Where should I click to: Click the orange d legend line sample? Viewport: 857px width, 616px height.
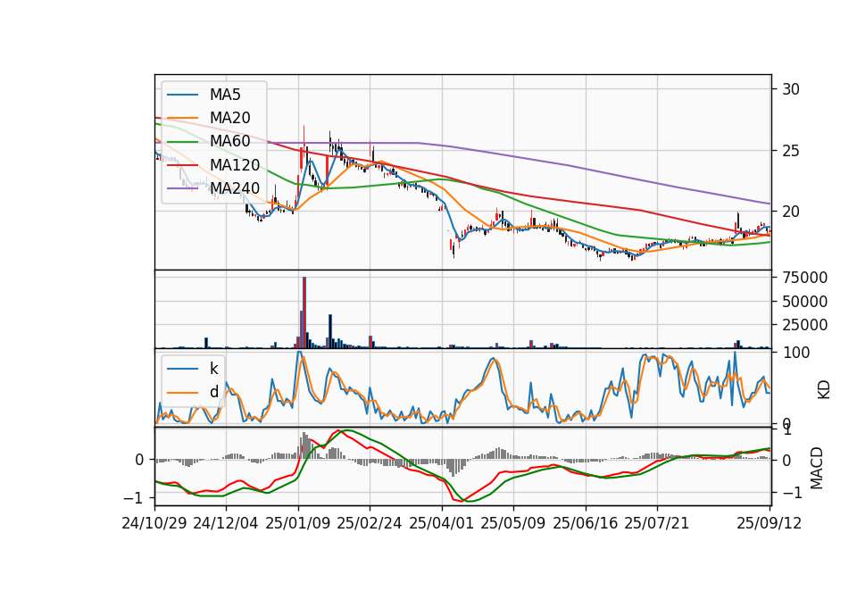(x=182, y=393)
